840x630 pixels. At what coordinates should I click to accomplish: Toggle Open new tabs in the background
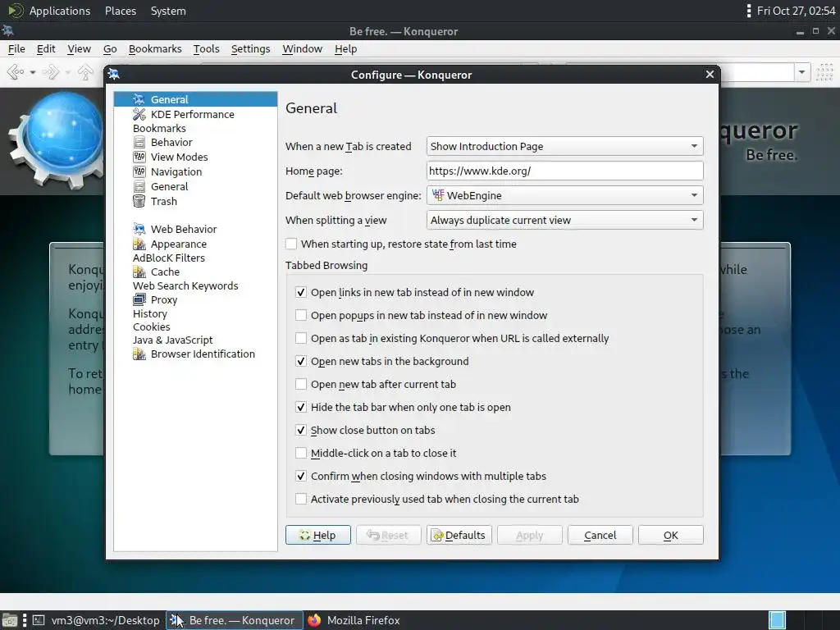(301, 361)
